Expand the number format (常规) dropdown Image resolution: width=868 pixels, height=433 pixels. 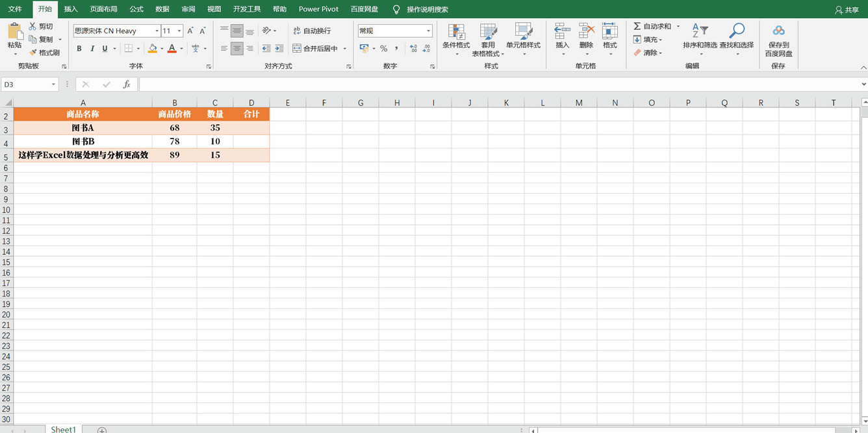(428, 31)
